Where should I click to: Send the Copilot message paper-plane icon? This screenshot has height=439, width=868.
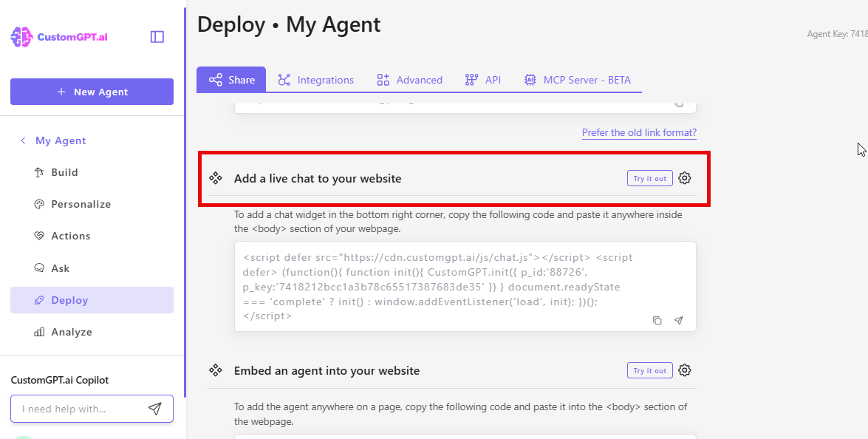tap(155, 409)
